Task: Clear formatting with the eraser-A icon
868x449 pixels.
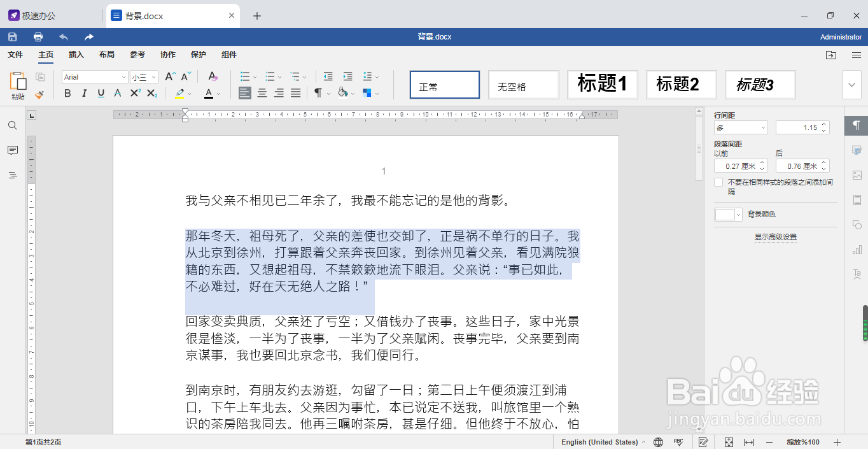Action: (213, 76)
